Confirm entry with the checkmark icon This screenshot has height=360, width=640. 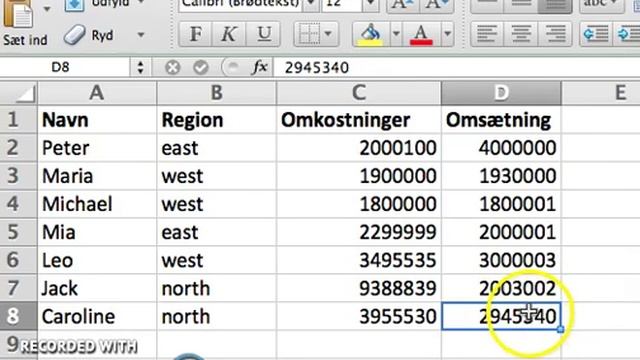click(x=201, y=67)
